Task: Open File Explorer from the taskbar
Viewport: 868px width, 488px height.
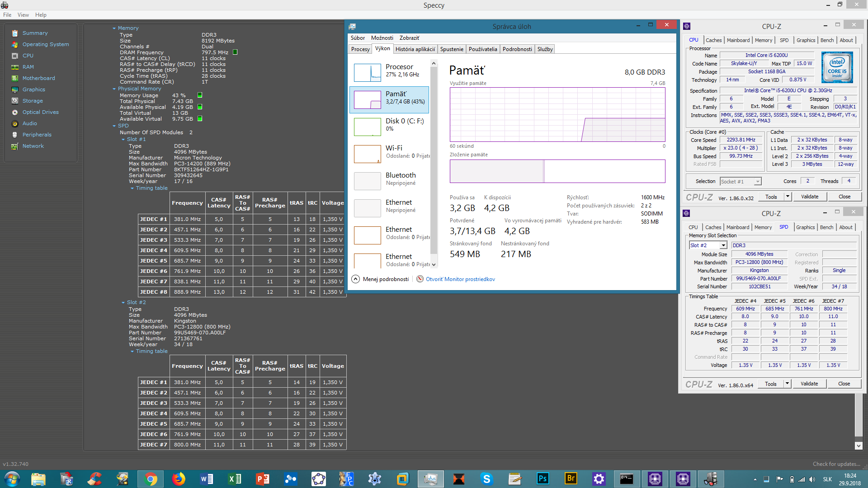Action: [38, 479]
